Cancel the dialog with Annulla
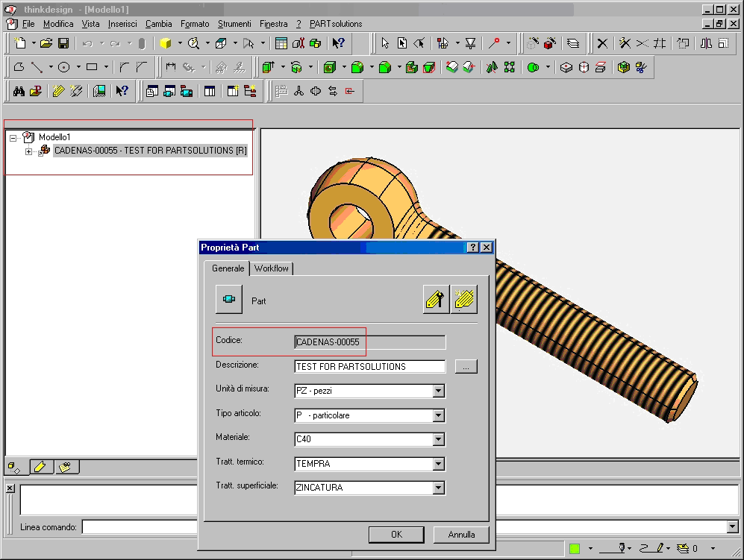Image resolution: width=744 pixels, height=560 pixels. 461,535
